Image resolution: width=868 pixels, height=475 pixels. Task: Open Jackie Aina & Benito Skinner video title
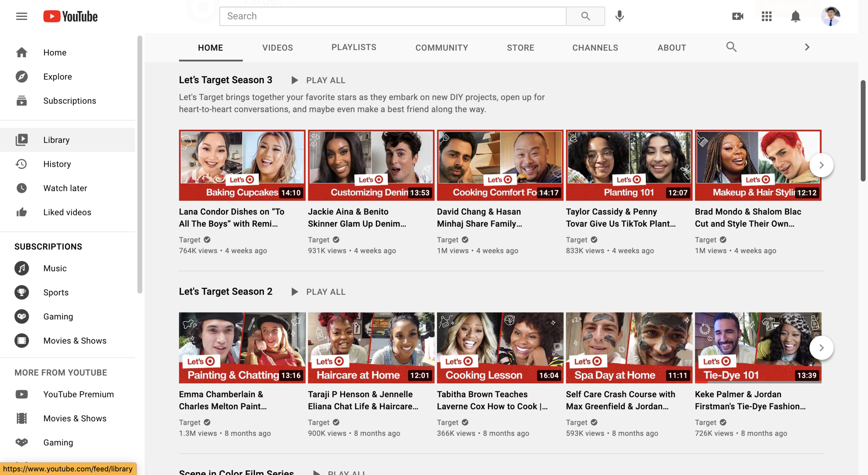[x=357, y=218]
